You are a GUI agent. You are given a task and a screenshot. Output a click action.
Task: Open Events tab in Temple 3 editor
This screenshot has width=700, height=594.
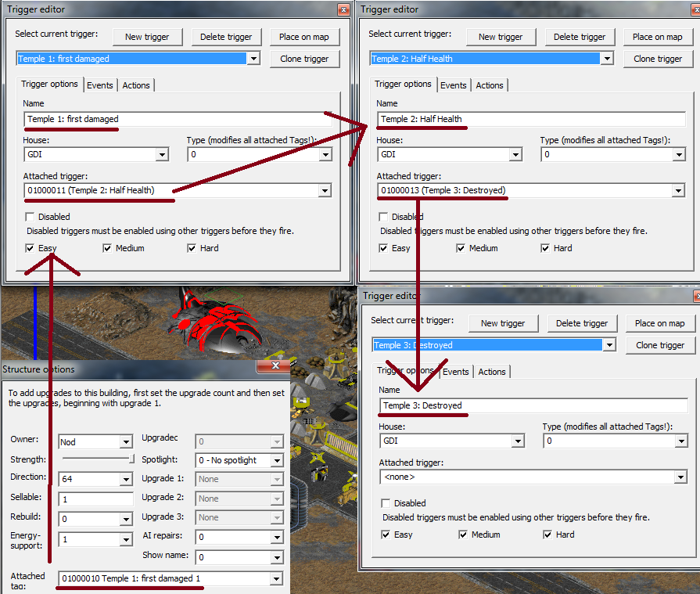coord(456,372)
